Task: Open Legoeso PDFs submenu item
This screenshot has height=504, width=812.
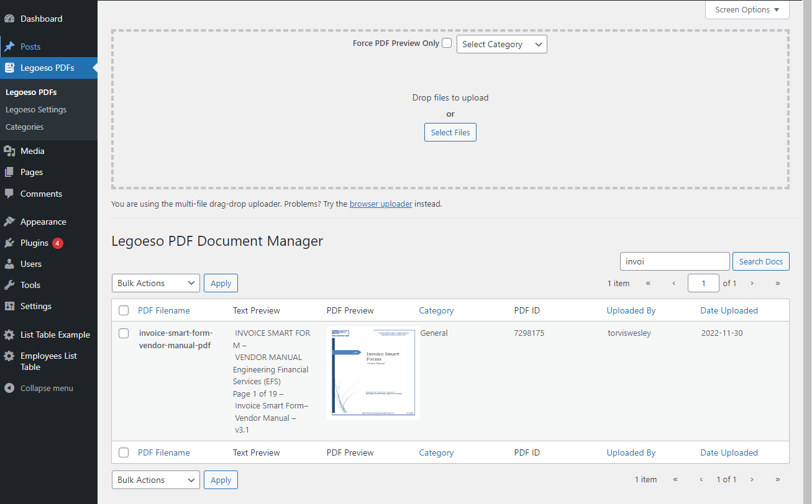Action: 31,92
